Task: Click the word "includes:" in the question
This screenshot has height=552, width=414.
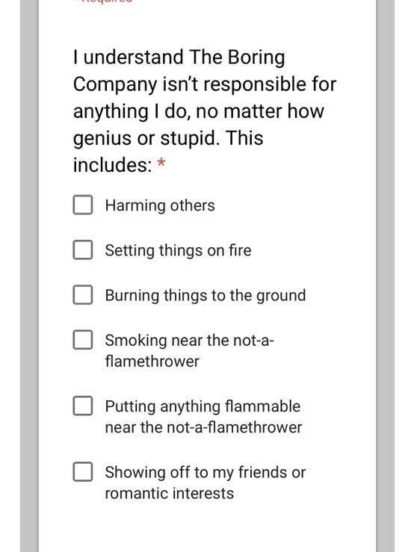Action: pos(113,165)
